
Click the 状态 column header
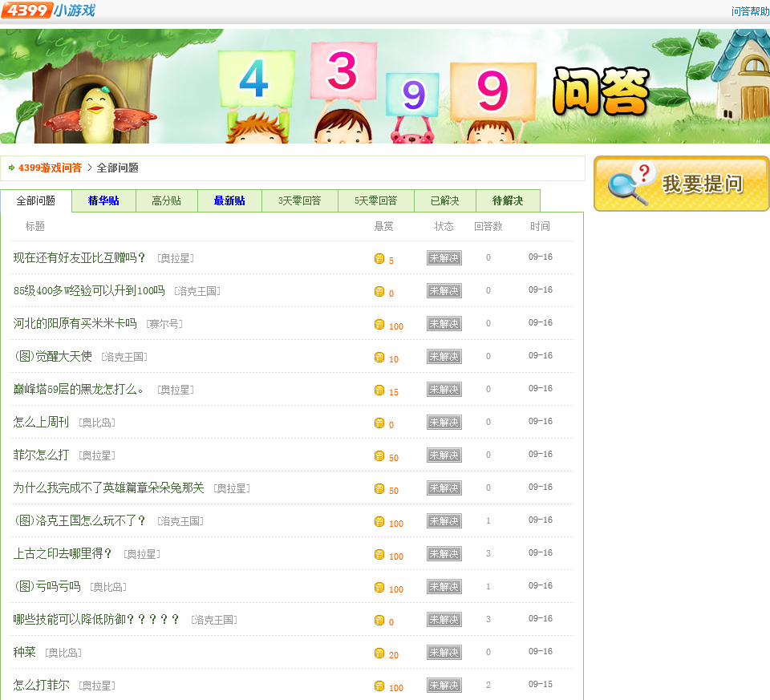pos(444,226)
